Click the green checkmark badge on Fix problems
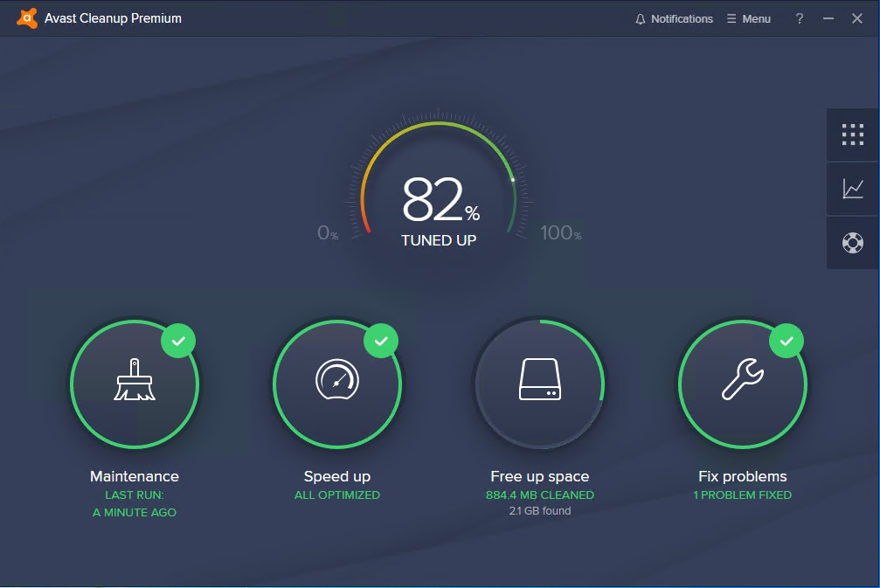The height and width of the screenshot is (588, 880). pos(786,341)
